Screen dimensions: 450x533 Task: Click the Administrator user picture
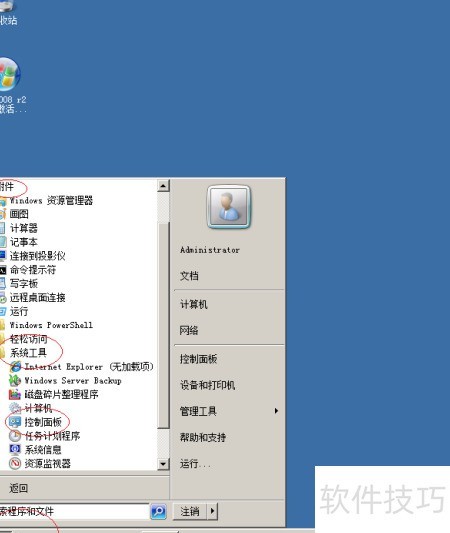[228, 207]
